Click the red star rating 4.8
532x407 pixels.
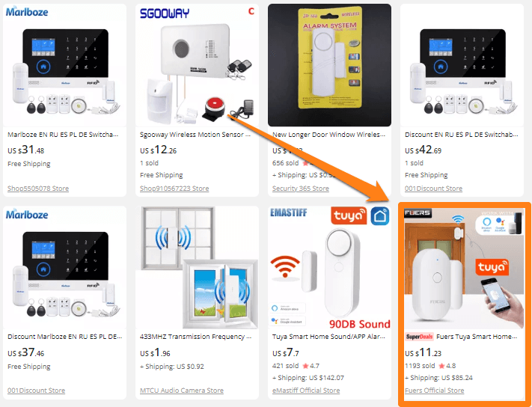click(447, 366)
